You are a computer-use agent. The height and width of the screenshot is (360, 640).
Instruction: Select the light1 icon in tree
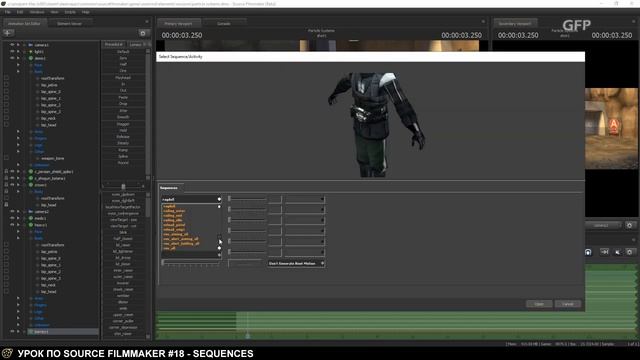31,51
